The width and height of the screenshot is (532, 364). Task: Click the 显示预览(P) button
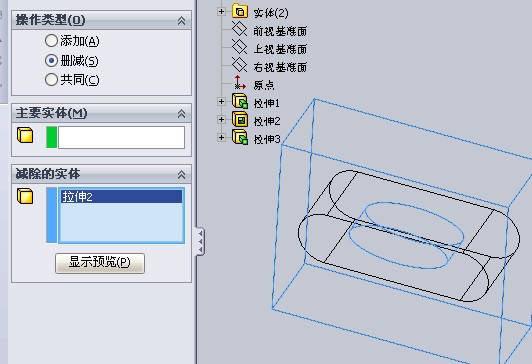[100, 263]
